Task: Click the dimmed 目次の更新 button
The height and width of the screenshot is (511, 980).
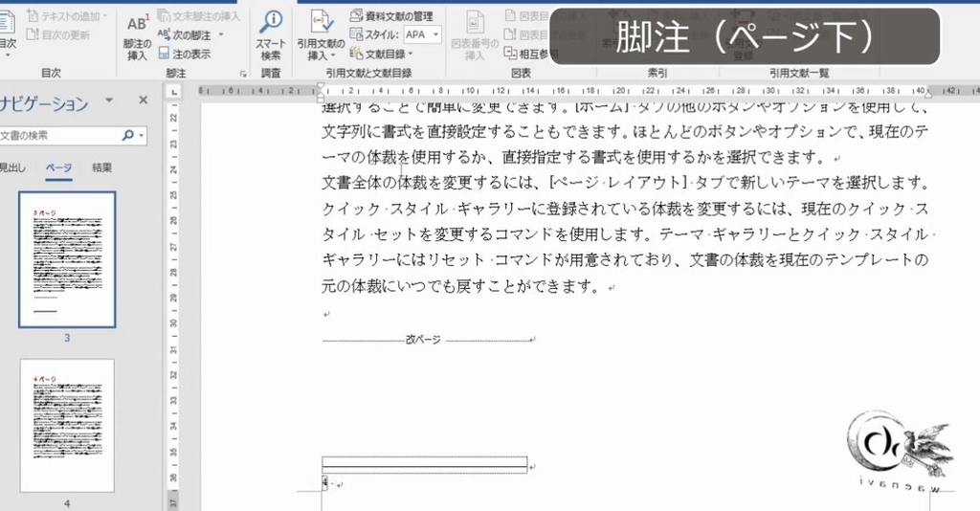Action: [x=58, y=35]
